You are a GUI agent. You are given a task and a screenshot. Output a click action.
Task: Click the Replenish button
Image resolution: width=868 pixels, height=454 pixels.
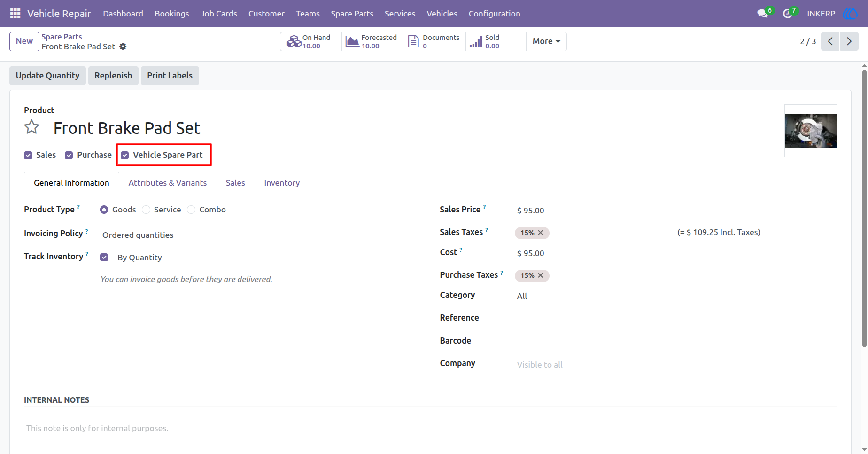tap(113, 76)
